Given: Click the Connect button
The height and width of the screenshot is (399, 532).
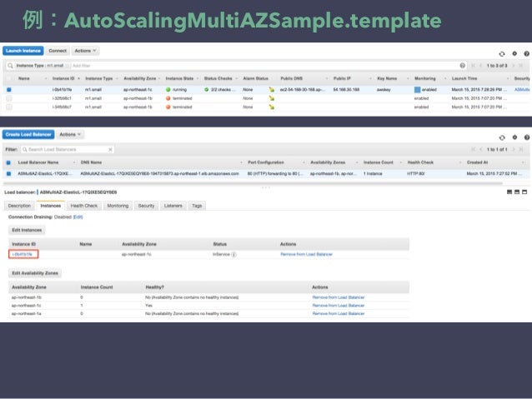Looking at the screenshot, I should pos(58,51).
